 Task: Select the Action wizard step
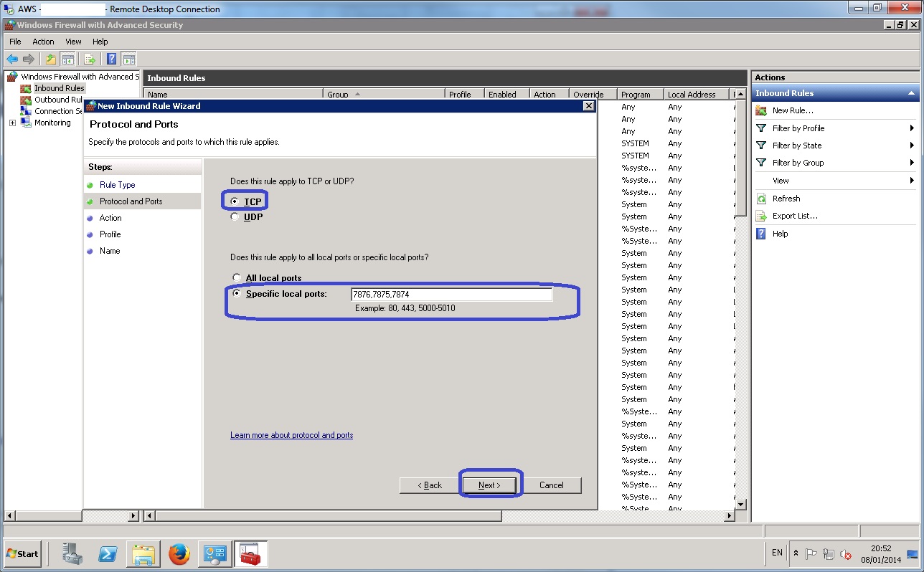coord(110,218)
